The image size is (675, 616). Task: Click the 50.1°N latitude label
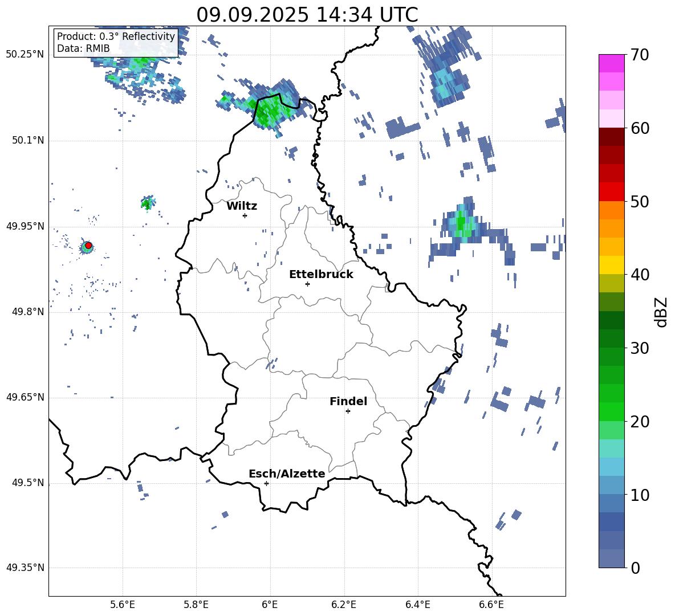pyautogui.click(x=28, y=141)
